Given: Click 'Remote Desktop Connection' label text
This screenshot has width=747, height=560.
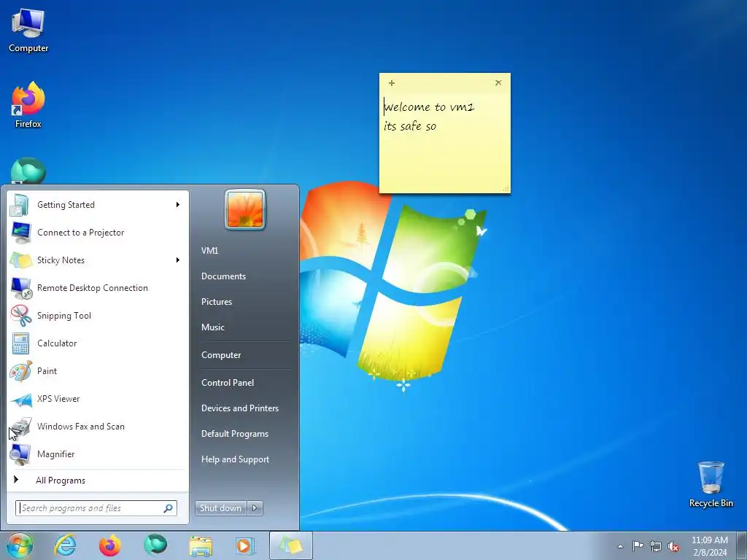Looking at the screenshot, I should pyautogui.click(x=93, y=288).
